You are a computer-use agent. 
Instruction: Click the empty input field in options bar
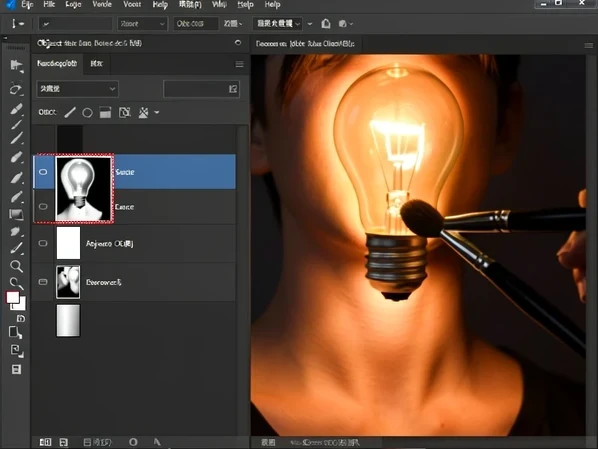tap(75, 24)
